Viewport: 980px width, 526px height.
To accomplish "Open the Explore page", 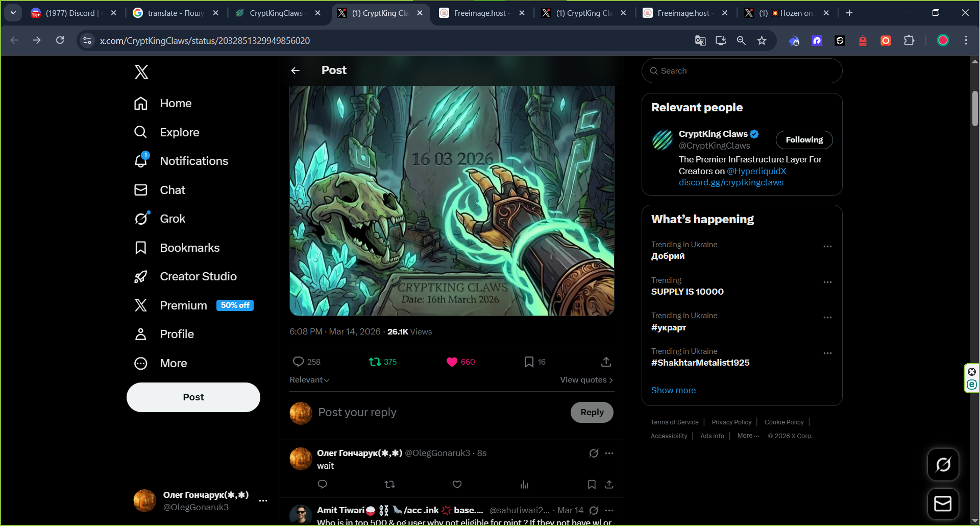I will [166, 132].
